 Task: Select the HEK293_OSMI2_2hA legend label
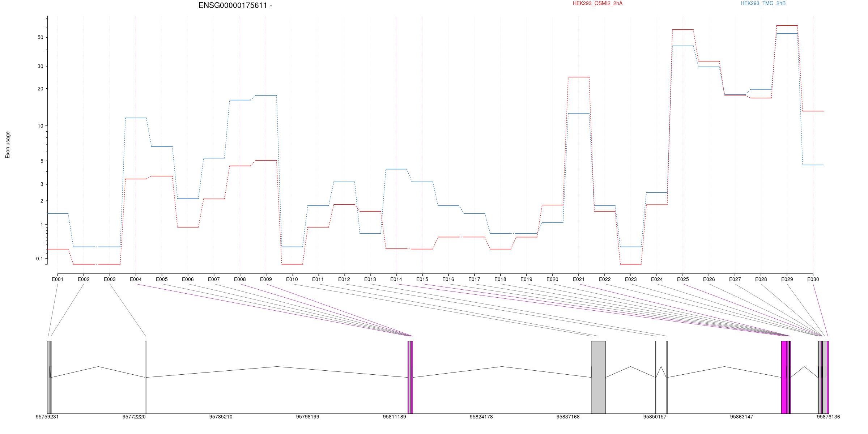tap(597, 3)
